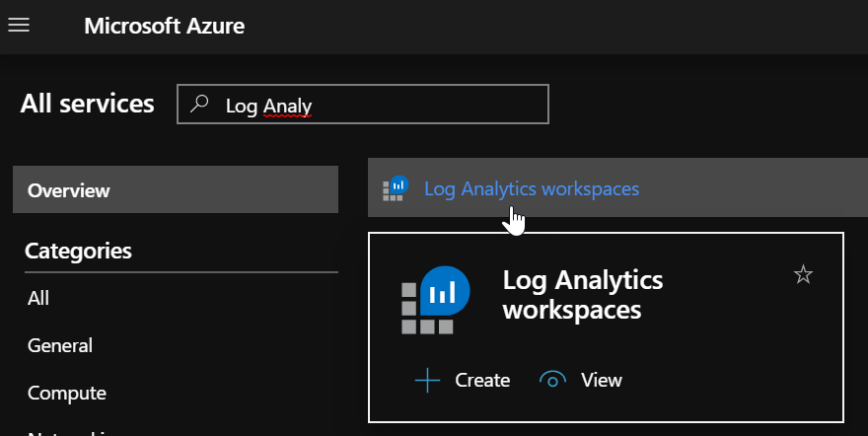Click the large Log Analytics icon in the card

click(435, 298)
